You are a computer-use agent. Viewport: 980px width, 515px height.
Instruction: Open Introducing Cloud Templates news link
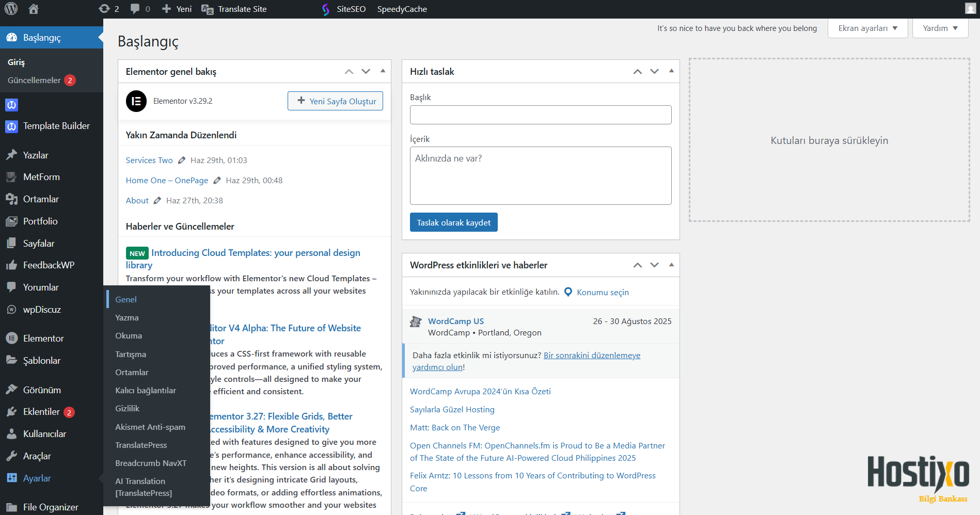243,259
